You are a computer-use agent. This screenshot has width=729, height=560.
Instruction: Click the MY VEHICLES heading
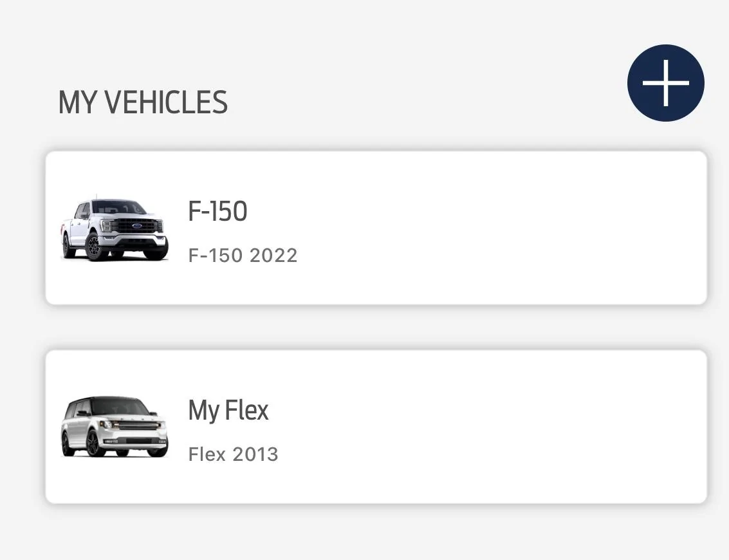tap(143, 103)
